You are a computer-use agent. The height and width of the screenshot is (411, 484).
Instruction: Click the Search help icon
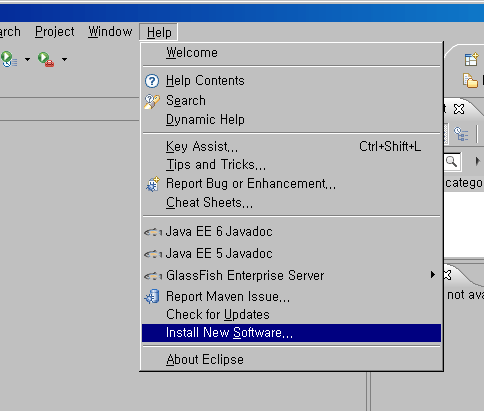click(152, 101)
